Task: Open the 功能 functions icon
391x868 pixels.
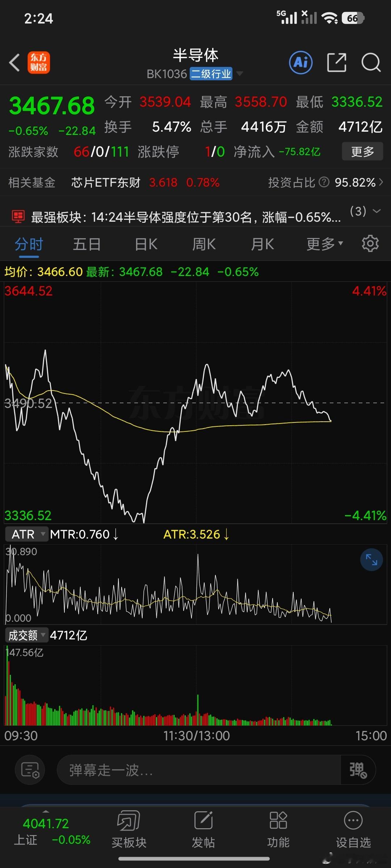Action: coord(278,820)
